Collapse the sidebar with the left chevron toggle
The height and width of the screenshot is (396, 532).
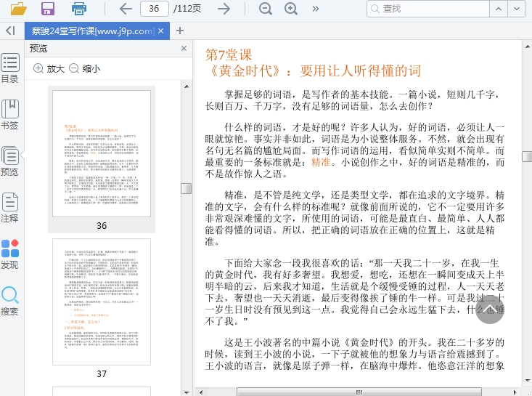pyautogui.click(x=10, y=31)
